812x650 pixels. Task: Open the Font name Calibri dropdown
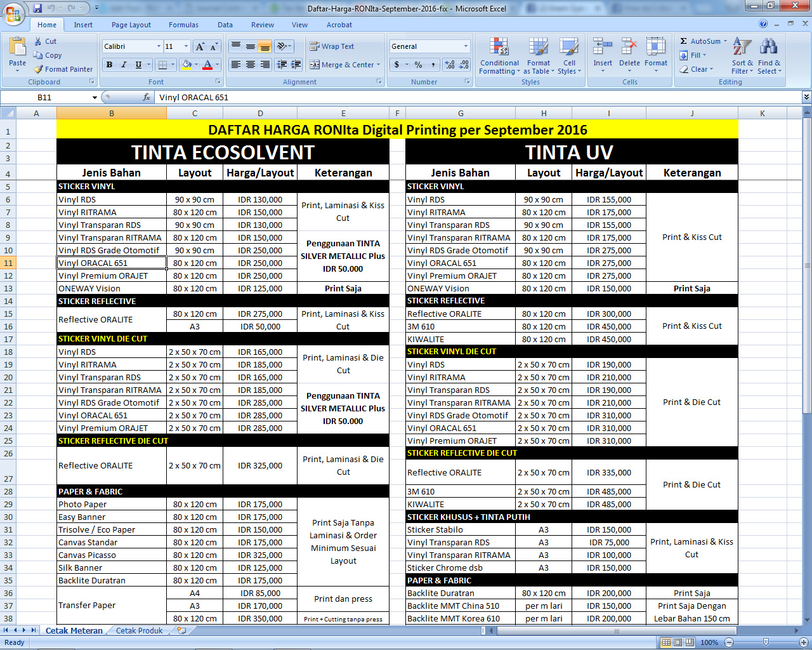[x=159, y=46]
